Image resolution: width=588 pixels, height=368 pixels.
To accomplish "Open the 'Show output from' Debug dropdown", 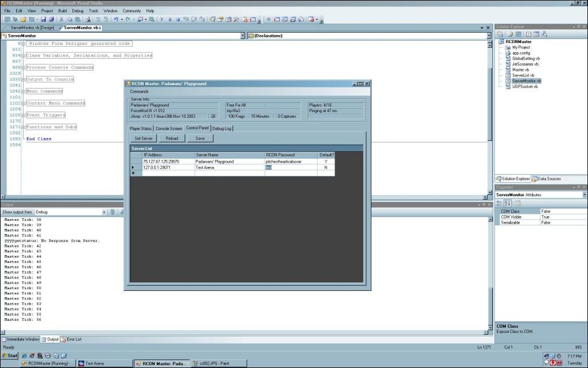I will click(104, 212).
